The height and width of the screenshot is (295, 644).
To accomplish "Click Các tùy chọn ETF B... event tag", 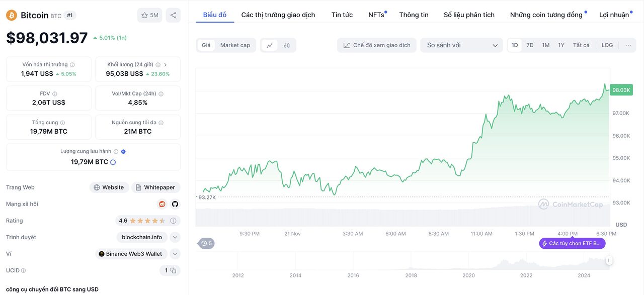I will pos(573,243).
